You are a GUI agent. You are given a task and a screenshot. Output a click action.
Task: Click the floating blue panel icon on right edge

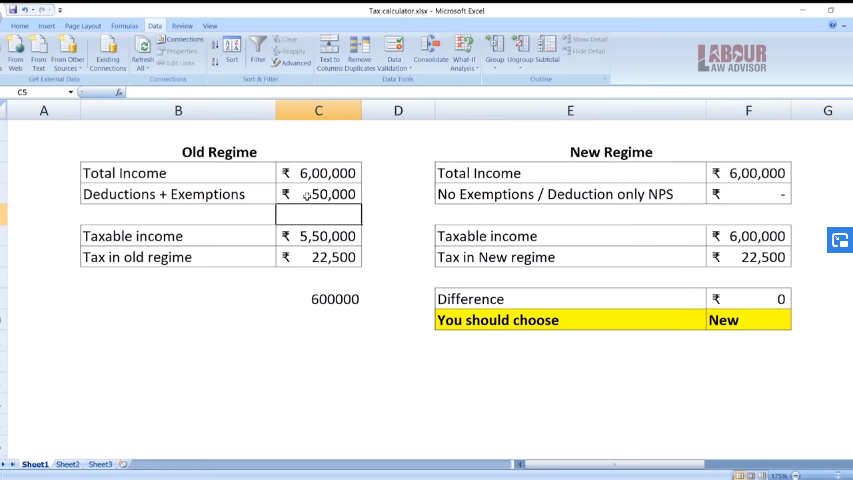click(840, 240)
